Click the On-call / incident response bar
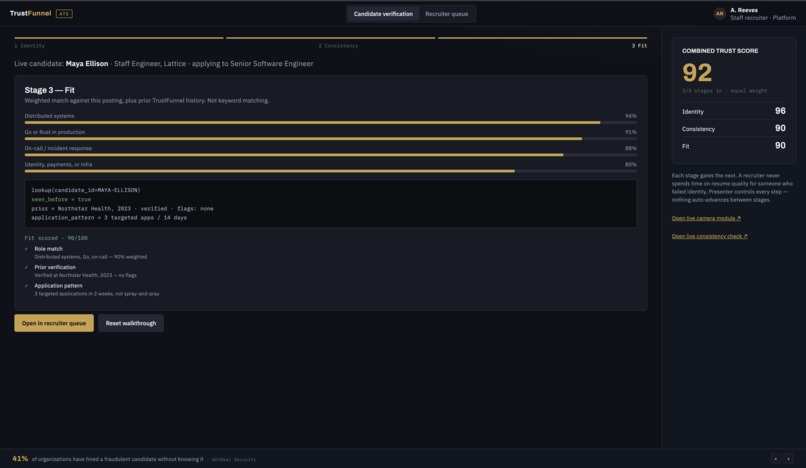This screenshot has height=468, width=806. coord(331,155)
